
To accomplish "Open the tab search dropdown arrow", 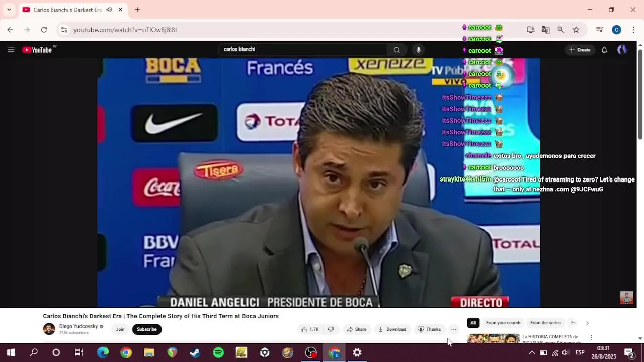I will [9, 10].
